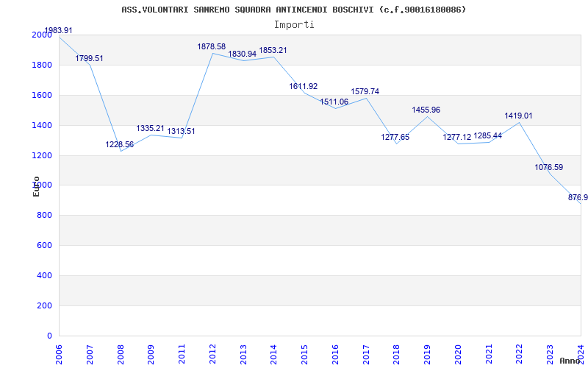The image size is (588, 368).
Task: Select the 400 y-axis tick label
Action: pyautogui.click(x=45, y=275)
